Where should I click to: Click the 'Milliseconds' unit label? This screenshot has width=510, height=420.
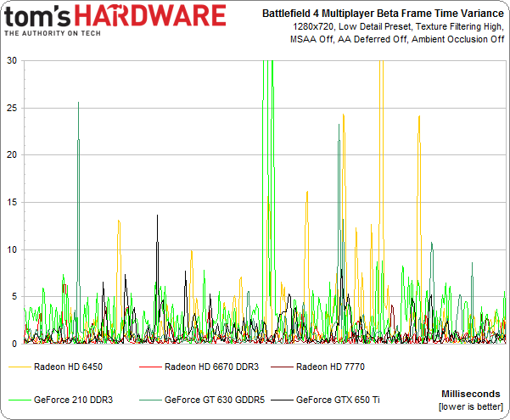pos(471,394)
